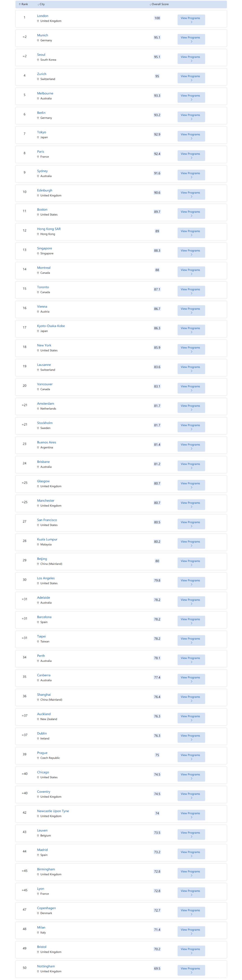Sort by the Overall Score column header
The width and height of the screenshot is (242, 980).
pos(160,4)
